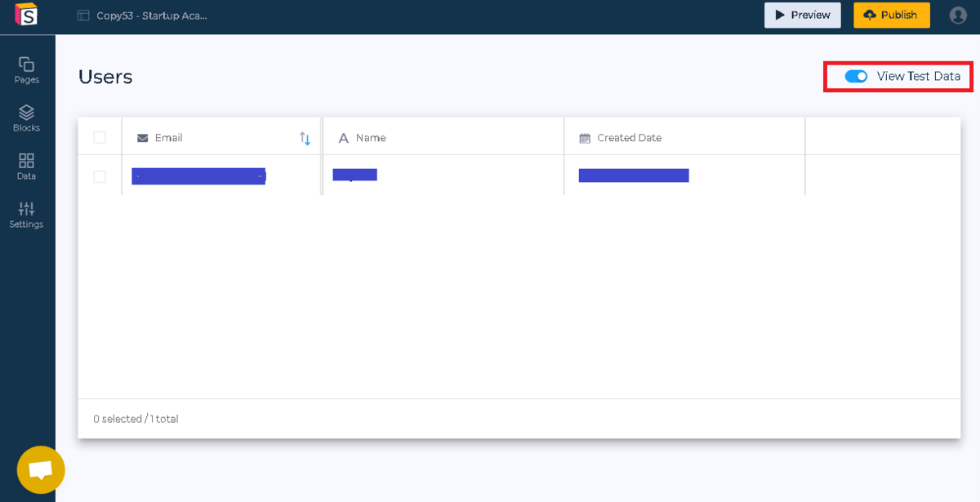Click the Name column header

coord(443,137)
